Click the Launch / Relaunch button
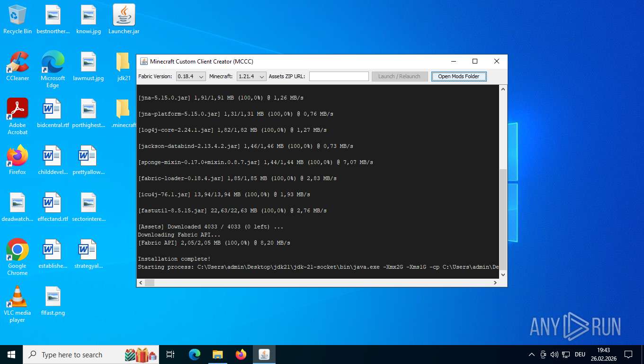Image resolution: width=644 pixels, height=364 pixels. [x=400, y=76]
